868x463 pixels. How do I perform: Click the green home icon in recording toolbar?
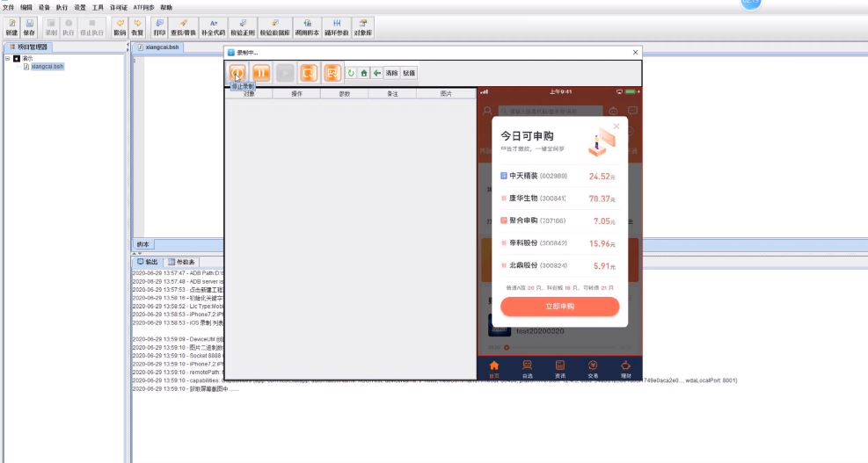(364, 73)
